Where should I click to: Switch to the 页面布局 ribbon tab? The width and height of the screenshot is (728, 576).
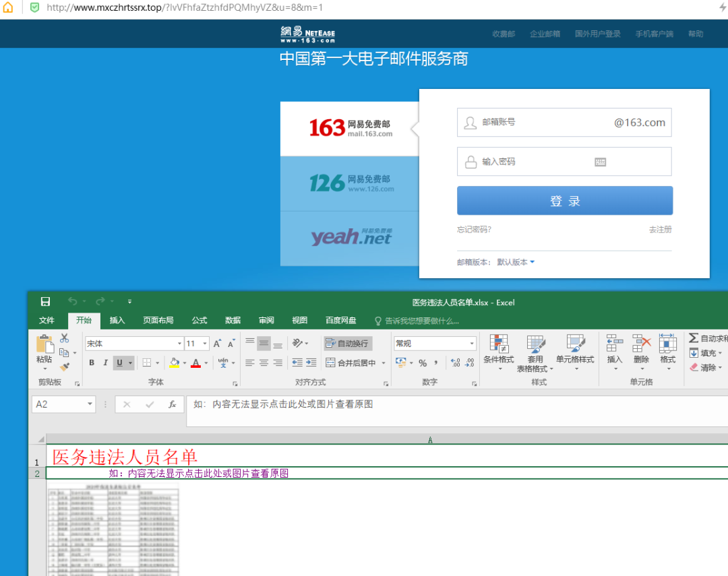click(158, 320)
